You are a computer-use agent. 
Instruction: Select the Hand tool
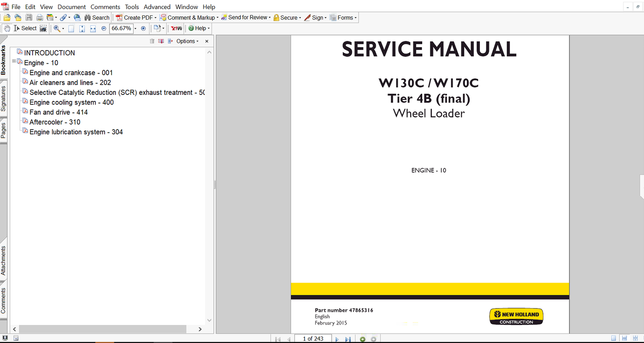pos(7,28)
